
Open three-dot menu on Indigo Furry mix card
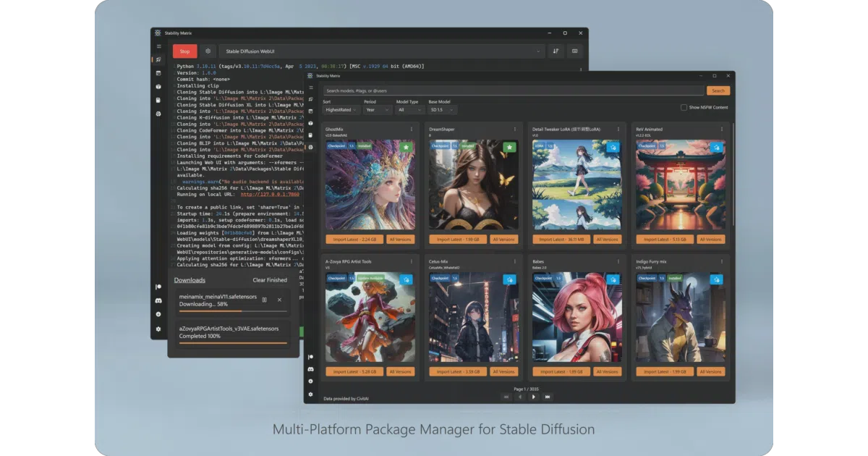[722, 261]
